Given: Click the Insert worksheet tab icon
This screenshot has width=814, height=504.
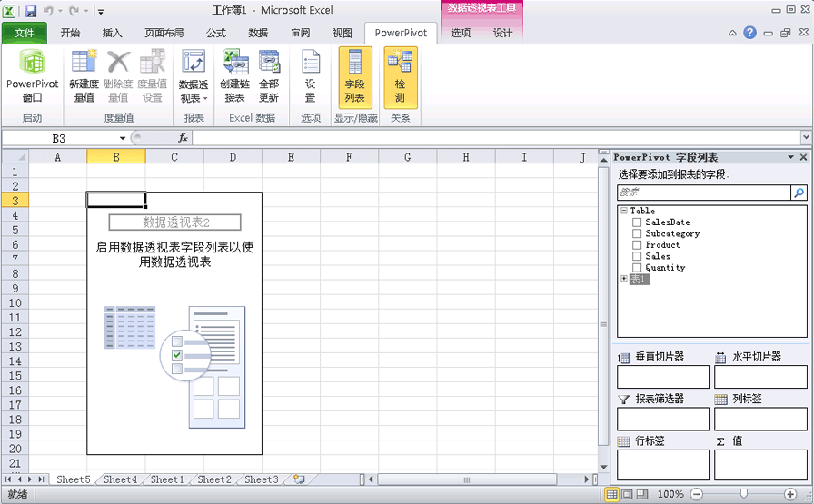Looking at the screenshot, I should click(x=299, y=479).
